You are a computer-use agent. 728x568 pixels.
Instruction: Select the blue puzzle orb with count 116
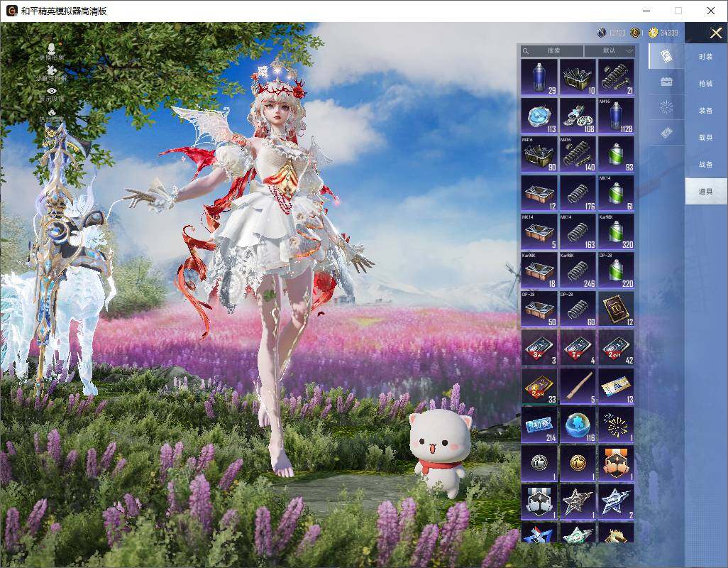pos(578,425)
